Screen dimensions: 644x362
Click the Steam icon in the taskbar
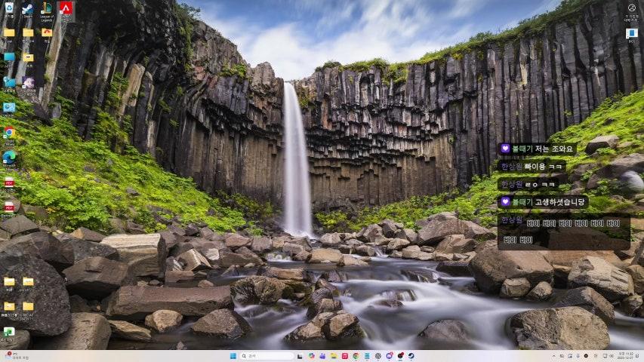(411, 356)
